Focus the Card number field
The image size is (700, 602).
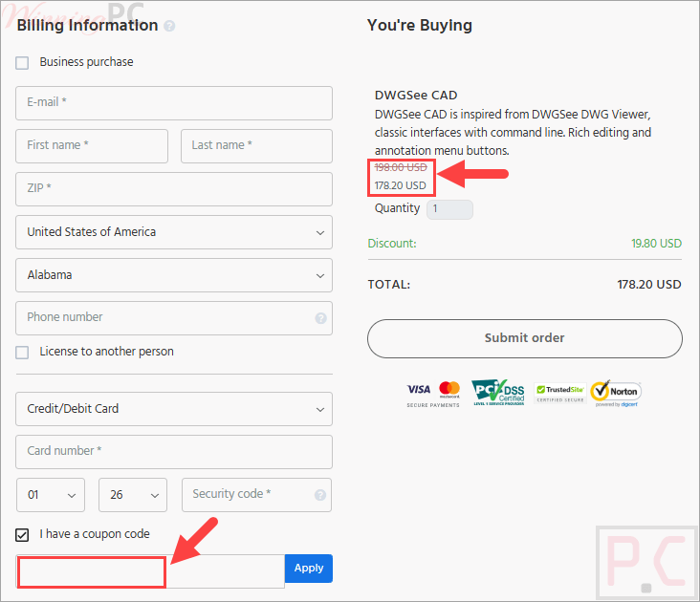point(174,452)
